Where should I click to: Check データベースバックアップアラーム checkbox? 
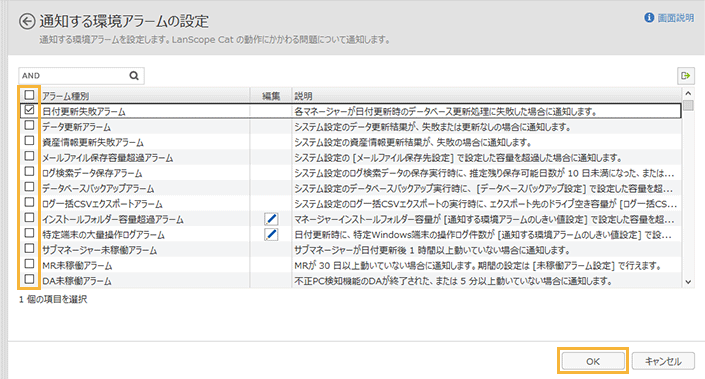pos(29,187)
